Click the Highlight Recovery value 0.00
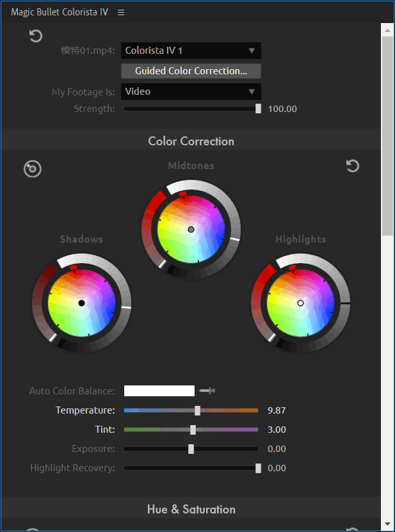The height and width of the screenshot is (532, 395). click(277, 468)
